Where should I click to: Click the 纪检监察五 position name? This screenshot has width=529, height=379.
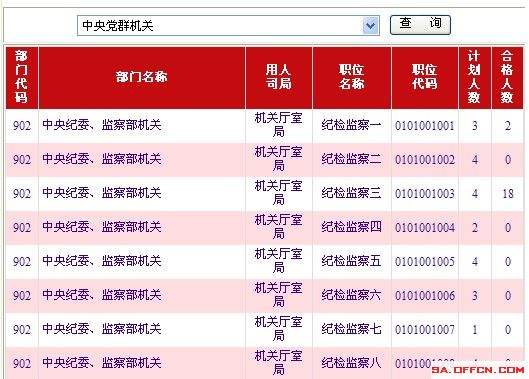click(x=352, y=261)
